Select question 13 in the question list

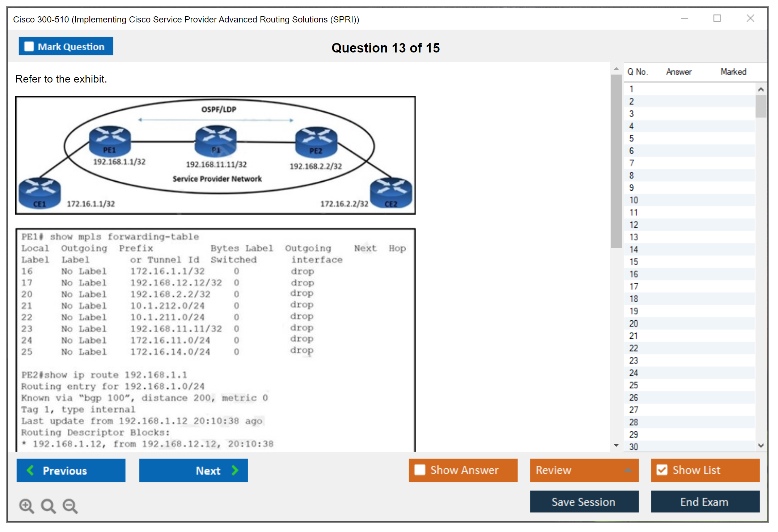point(634,237)
